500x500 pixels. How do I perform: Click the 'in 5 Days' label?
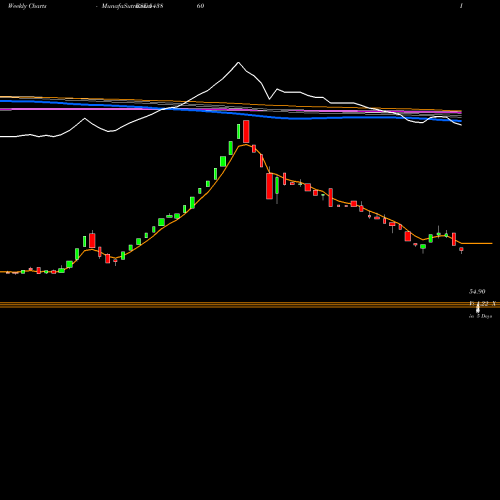pyautogui.click(x=480, y=316)
